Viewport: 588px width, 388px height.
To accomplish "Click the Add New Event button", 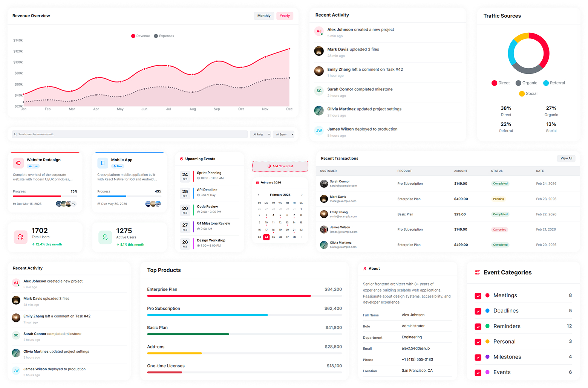I will point(280,166).
